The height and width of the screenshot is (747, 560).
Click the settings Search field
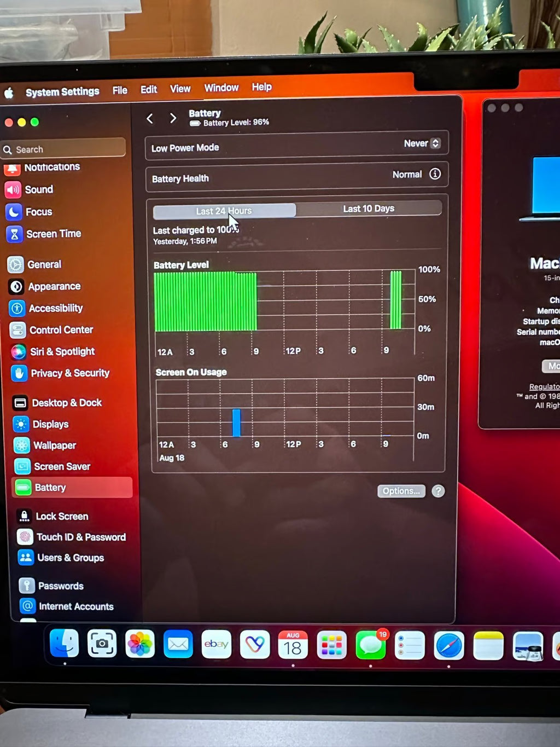click(x=63, y=149)
